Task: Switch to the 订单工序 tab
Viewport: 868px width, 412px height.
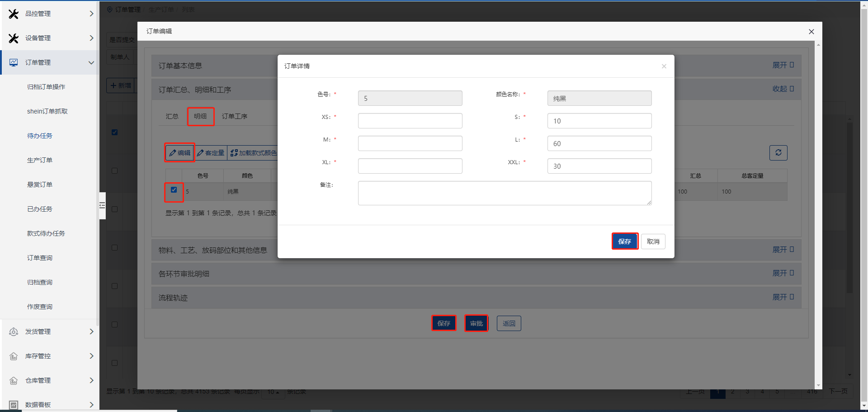Action: 234,116
